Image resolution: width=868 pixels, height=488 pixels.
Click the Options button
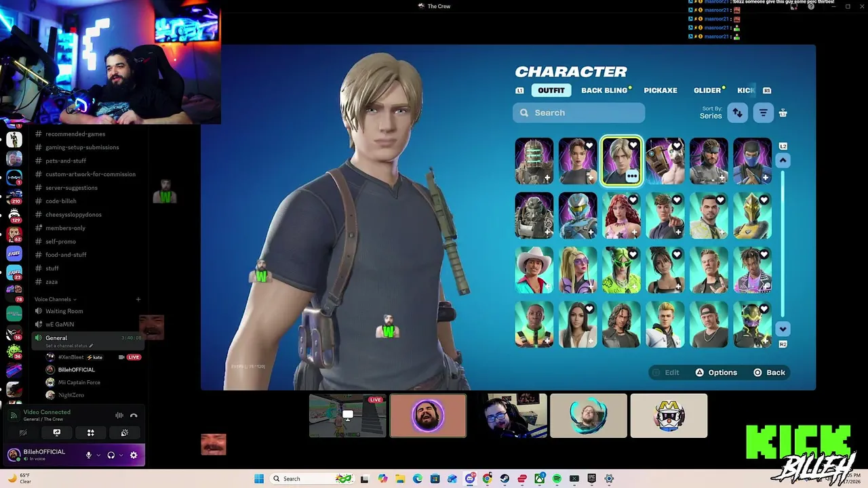click(716, 372)
